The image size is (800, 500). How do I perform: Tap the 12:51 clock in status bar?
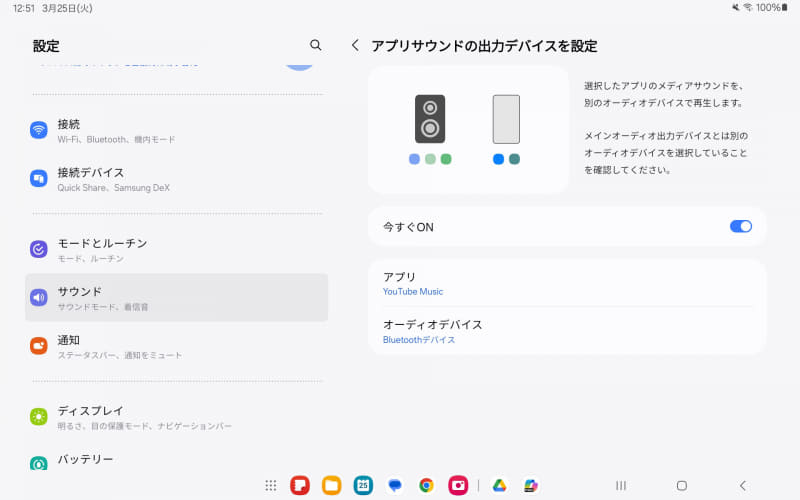[24, 8]
